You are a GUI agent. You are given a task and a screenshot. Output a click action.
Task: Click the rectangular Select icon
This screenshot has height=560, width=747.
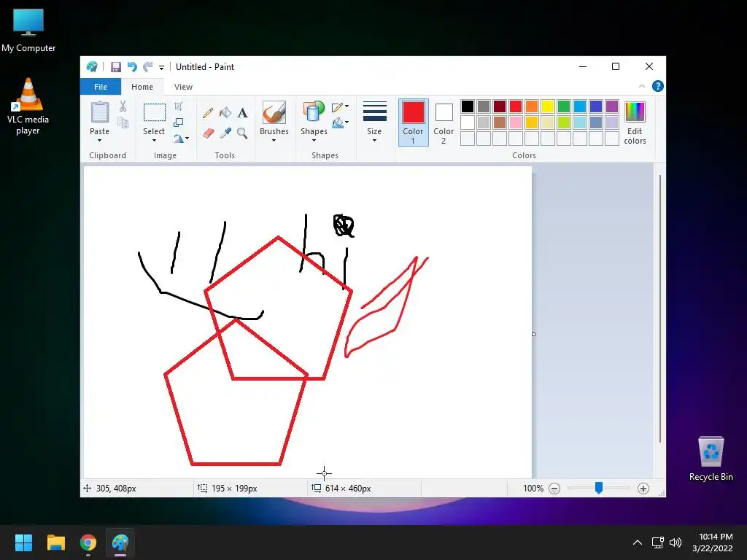pos(155,113)
